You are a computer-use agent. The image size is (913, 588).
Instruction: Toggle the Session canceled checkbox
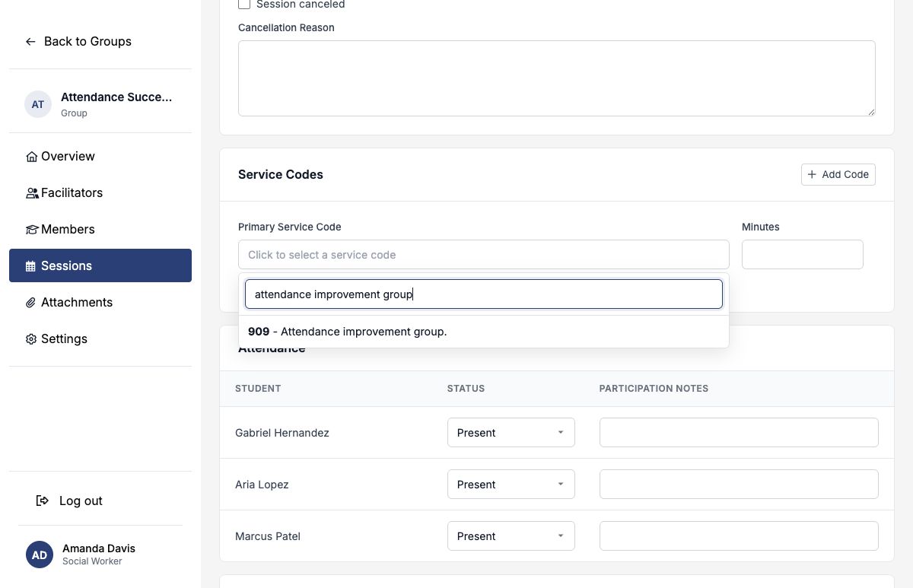coord(244,5)
